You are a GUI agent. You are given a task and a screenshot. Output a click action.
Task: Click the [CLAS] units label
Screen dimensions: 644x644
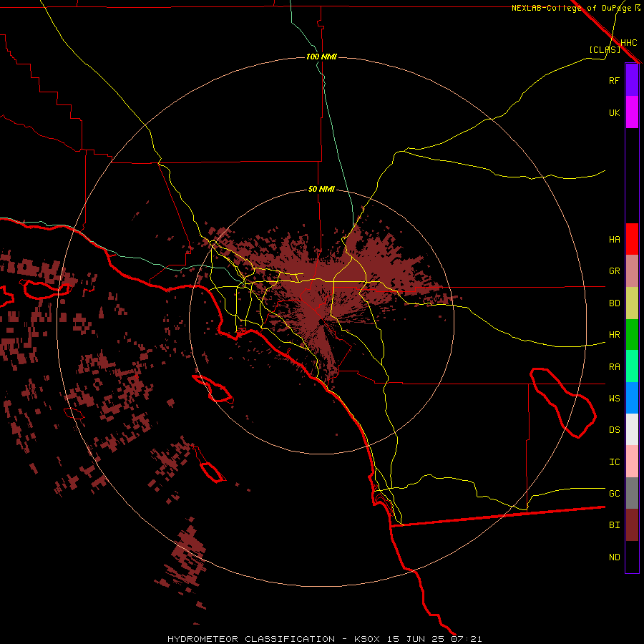tap(605, 49)
